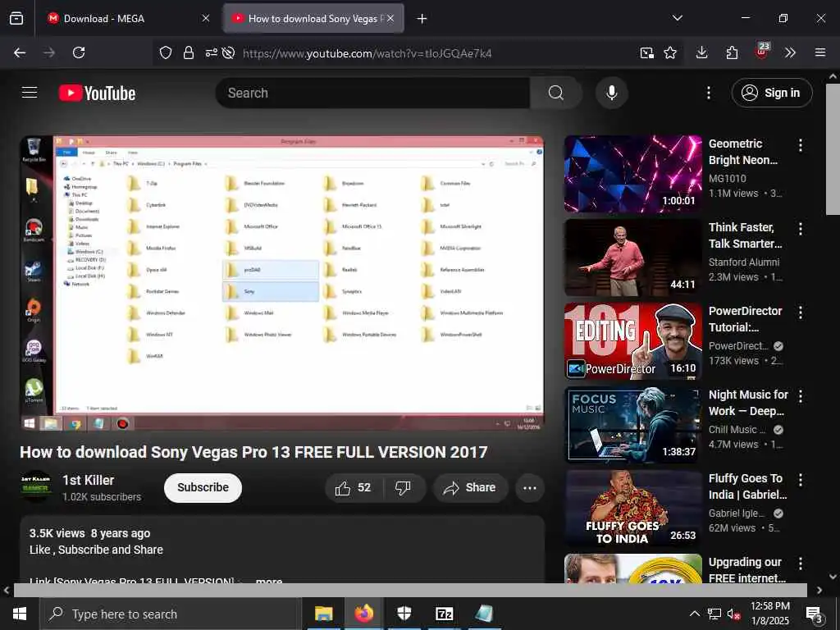Open 7-Zip from the taskbar

[444, 614]
